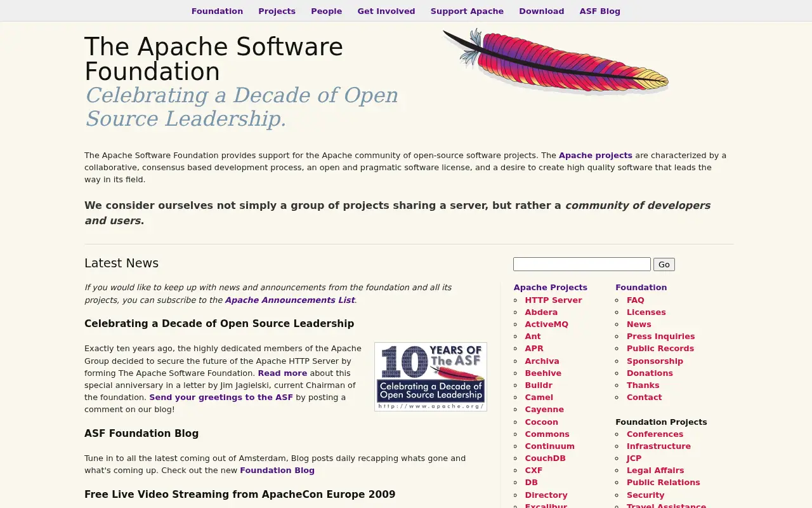Open the FAQ link
This screenshot has width=812, height=508.
point(635,300)
